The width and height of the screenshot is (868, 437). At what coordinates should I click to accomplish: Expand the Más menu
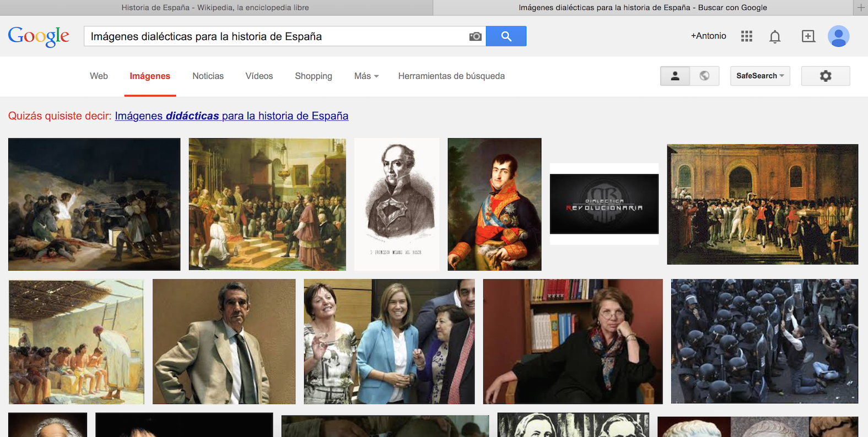(366, 76)
